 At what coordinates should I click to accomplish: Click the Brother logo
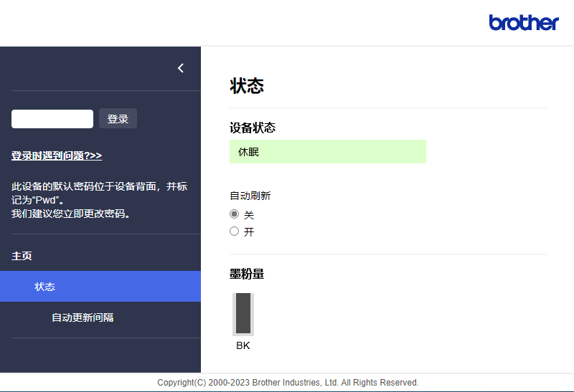523,22
